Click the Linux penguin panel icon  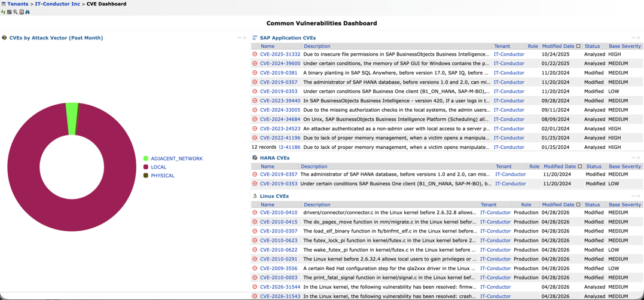[x=255, y=196]
